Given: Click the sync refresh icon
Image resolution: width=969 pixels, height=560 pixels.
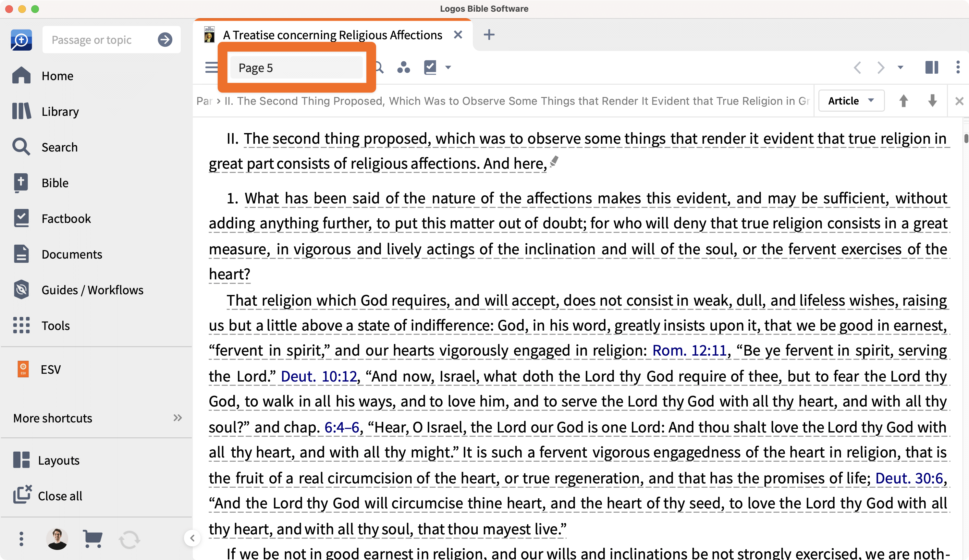Looking at the screenshot, I should coord(129,539).
